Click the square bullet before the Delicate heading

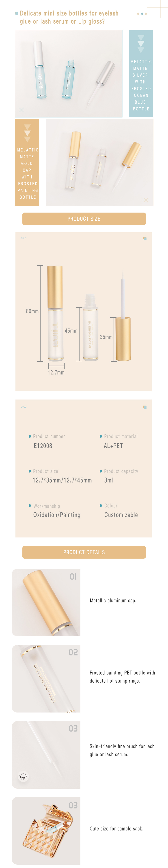pos(16,13)
